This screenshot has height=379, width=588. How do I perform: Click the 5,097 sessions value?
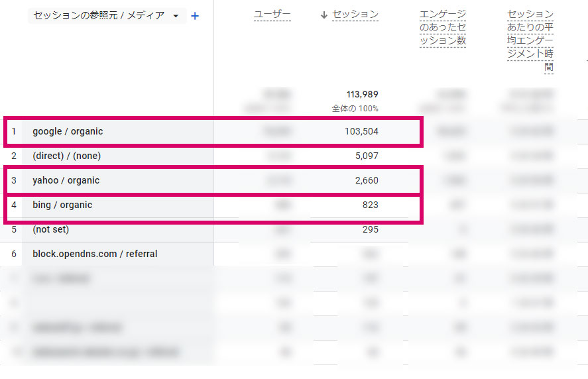click(367, 156)
